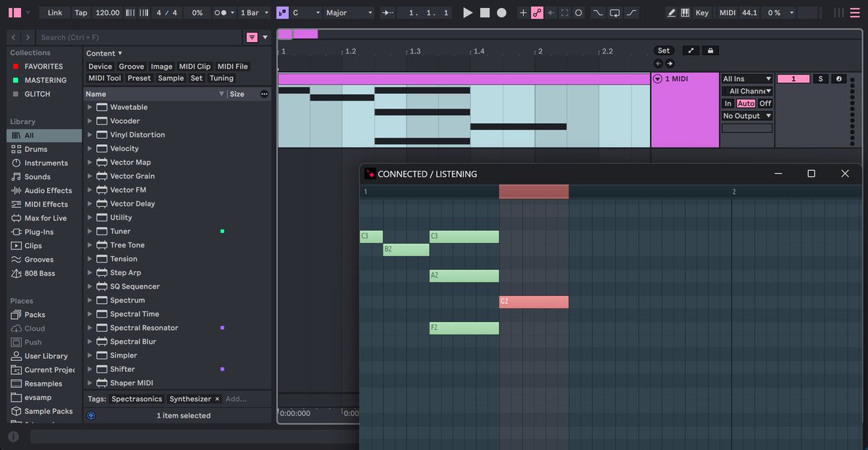Click the browser back arrow
The height and width of the screenshot is (450, 868).
click(x=14, y=37)
